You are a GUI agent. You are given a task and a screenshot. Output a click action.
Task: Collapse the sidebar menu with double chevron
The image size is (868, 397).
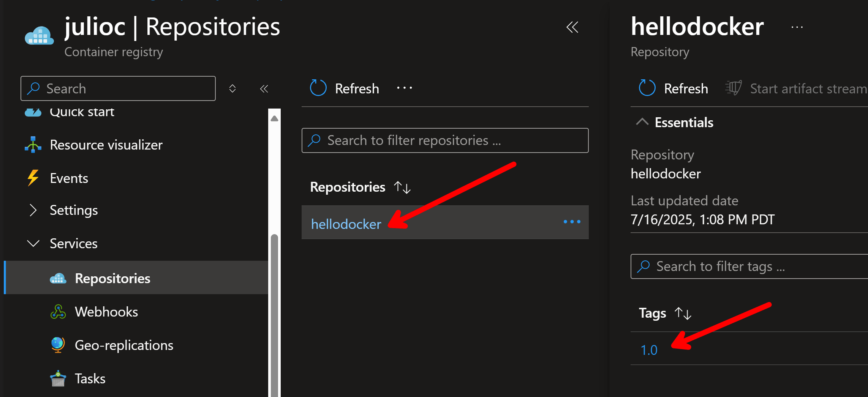(264, 89)
